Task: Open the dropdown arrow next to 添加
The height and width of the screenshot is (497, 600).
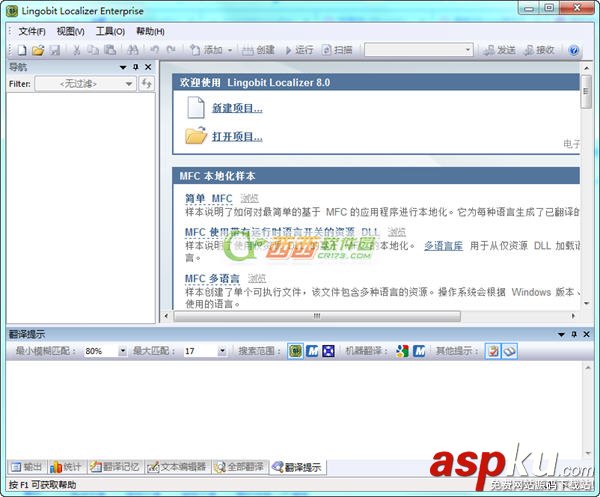Action: (230, 50)
